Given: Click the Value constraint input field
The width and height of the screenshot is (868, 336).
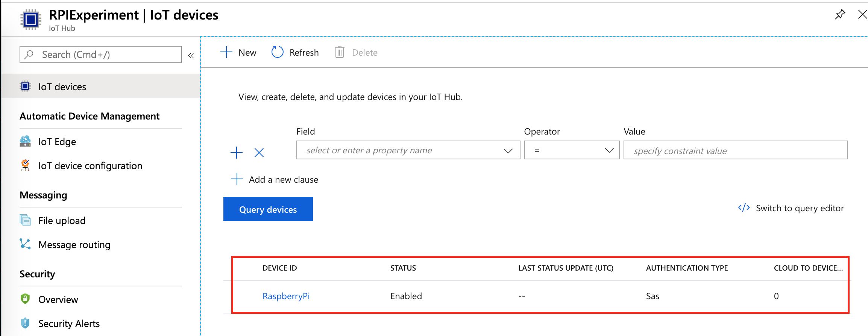Looking at the screenshot, I should (736, 150).
